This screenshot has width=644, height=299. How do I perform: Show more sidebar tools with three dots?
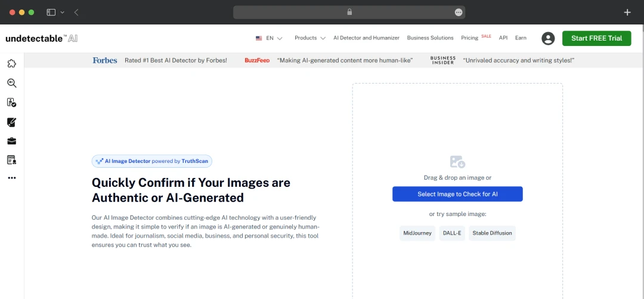(x=12, y=178)
